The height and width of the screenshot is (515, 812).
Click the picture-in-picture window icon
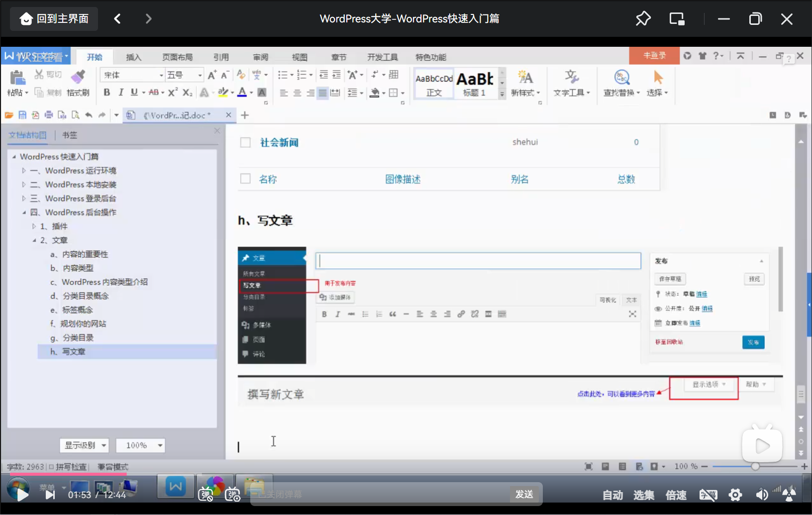pos(677,19)
